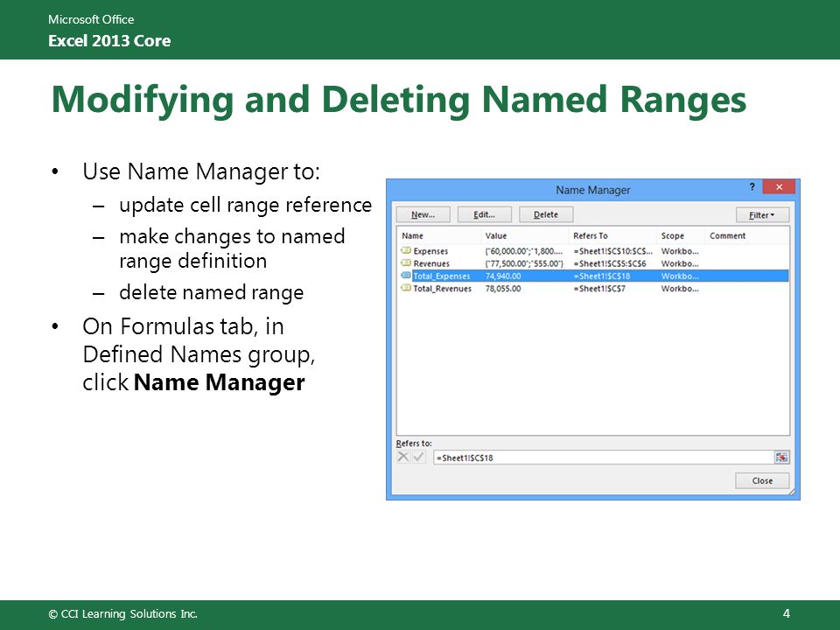Click the confirm checkmark icon beside Refers to
The height and width of the screenshot is (630, 840).
click(x=419, y=457)
